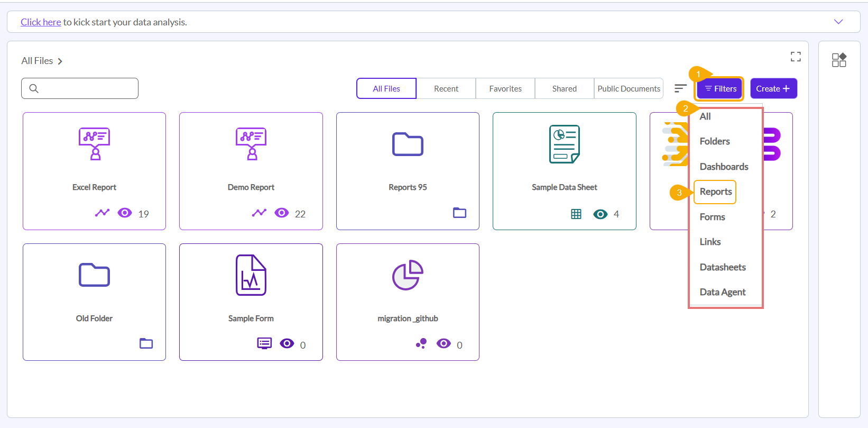Click the eye icon on Demo Report
Screen dimensions: 868x428
click(x=282, y=213)
